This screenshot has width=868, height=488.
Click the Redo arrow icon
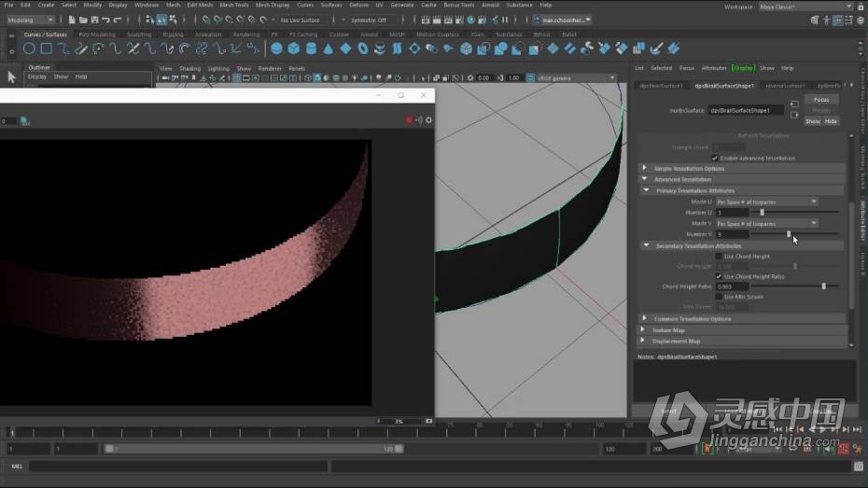pos(118,20)
